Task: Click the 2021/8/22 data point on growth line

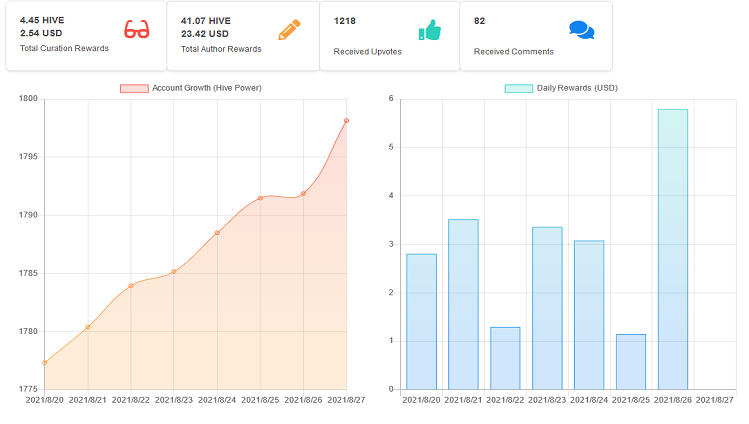Action: pos(131,286)
